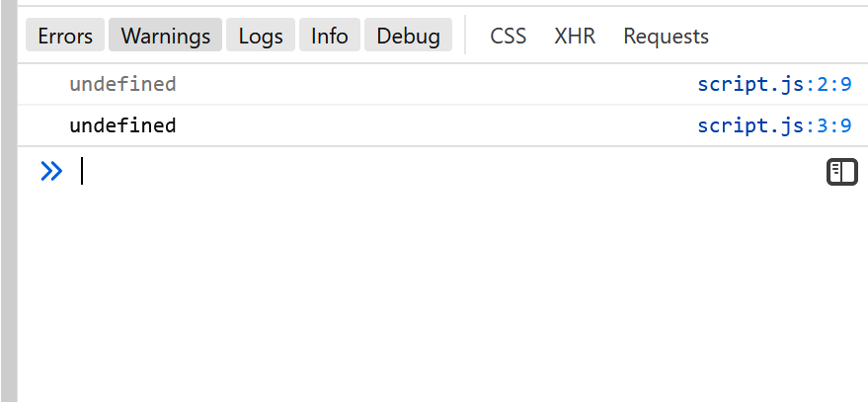Open source link script.js:2:9
The image size is (868, 402).
coord(774,84)
